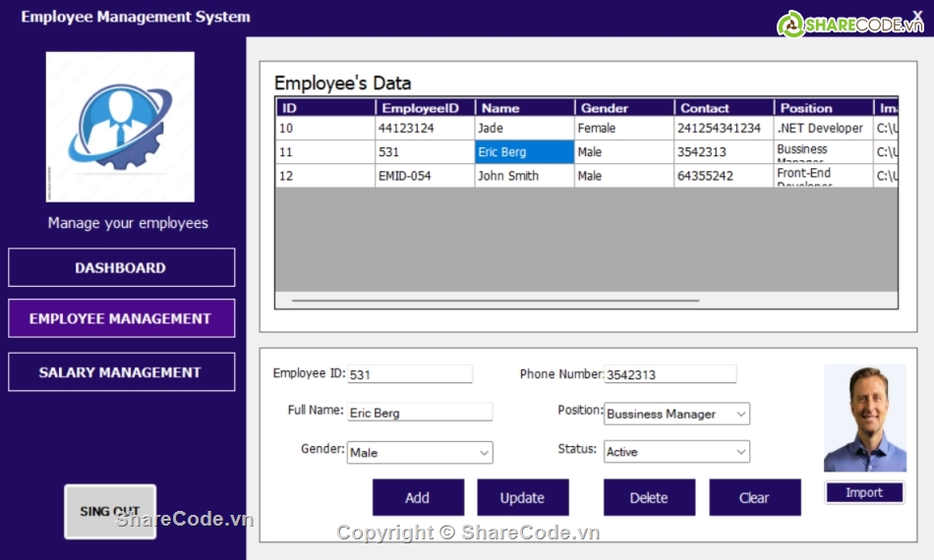Focus the Full Name text field

pos(419,413)
